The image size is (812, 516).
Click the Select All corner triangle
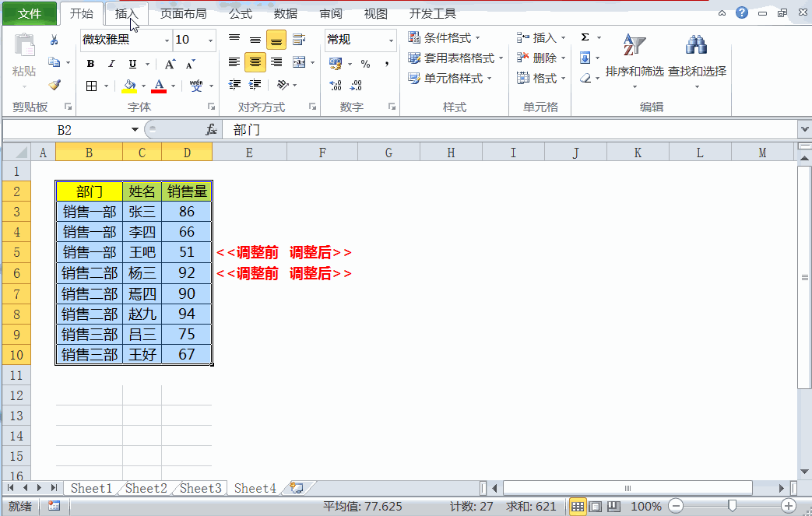pos(21,153)
